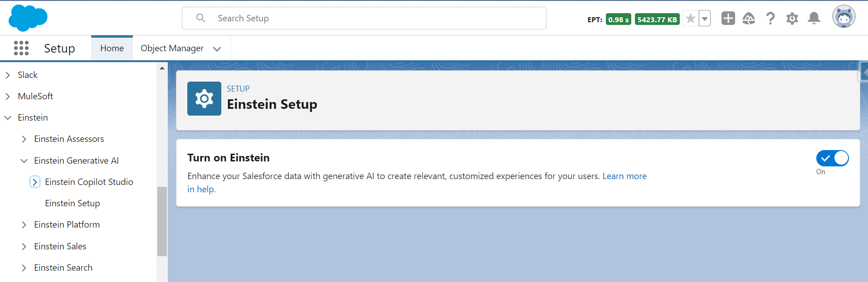Open the Notifications bell

(x=814, y=18)
